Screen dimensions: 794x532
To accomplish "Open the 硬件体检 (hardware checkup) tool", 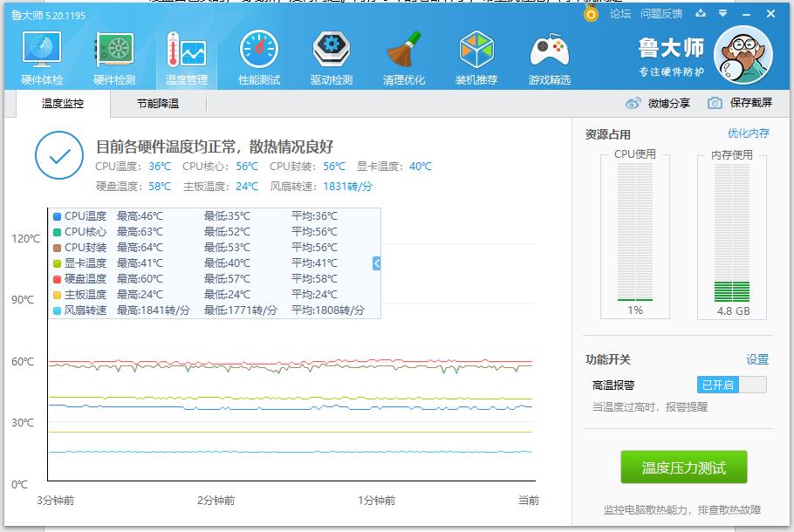I will pos(41,54).
